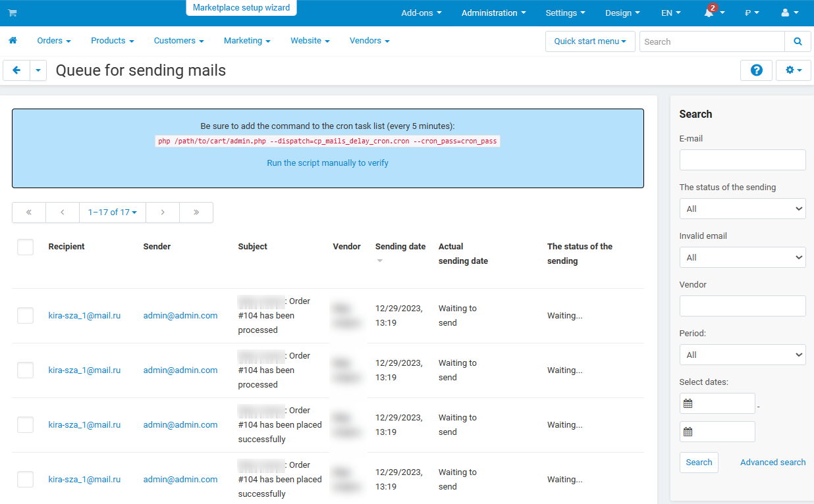Sort by The status of the sending header
Screen dimensions: 814x504
580,254
